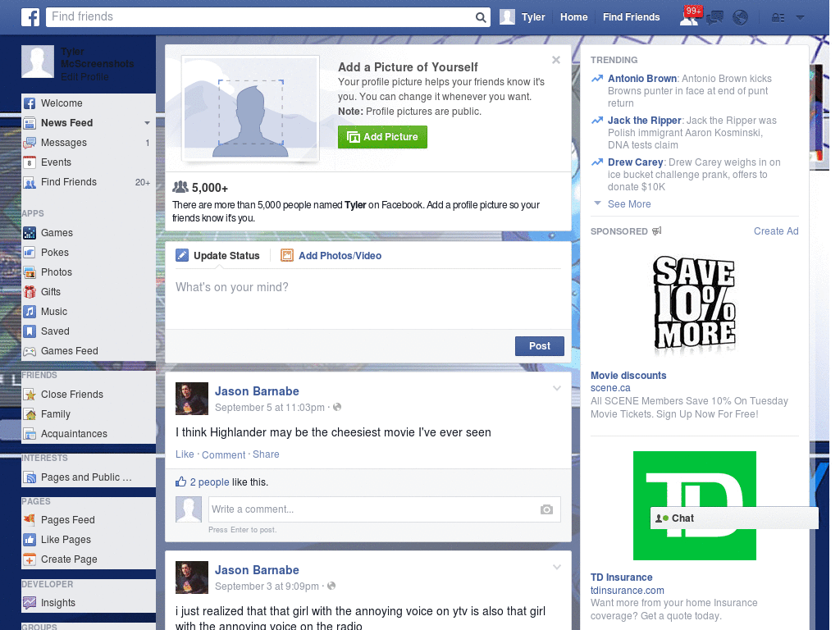Click the Create Ad link

point(776,231)
